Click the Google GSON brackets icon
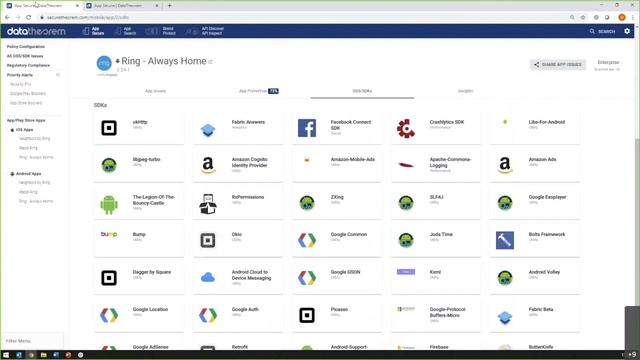The width and height of the screenshot is (640, 360). click(x=307, y=278)
